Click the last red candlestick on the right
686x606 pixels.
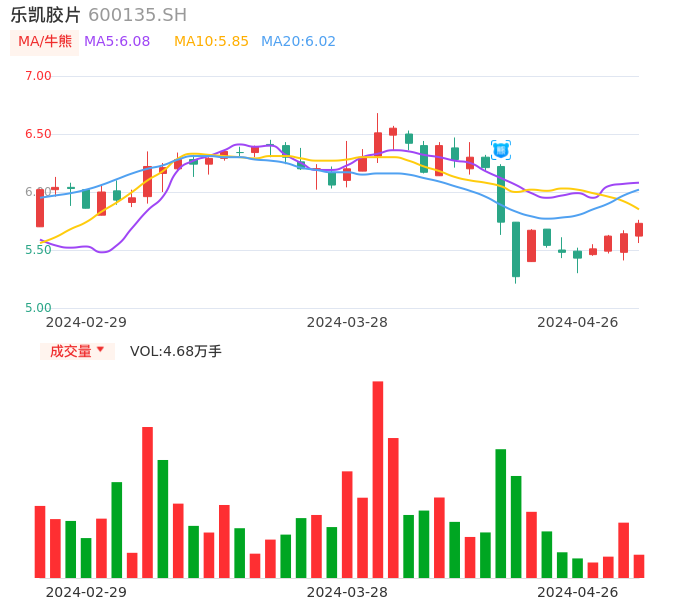point(639,230)
